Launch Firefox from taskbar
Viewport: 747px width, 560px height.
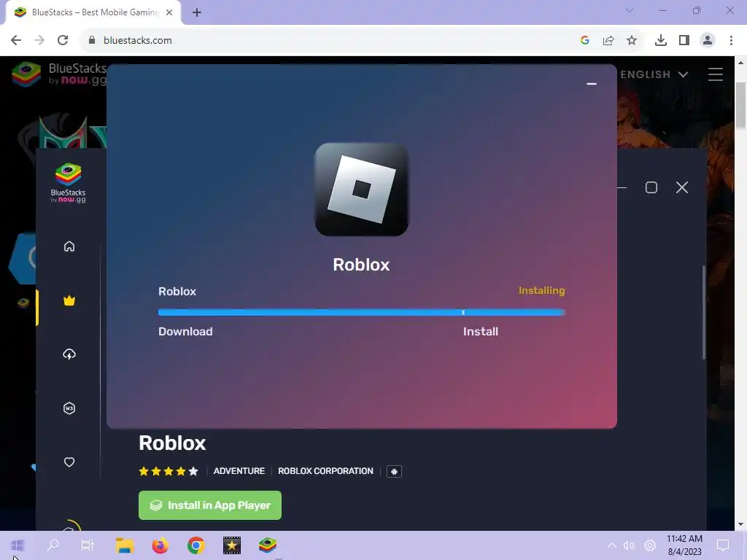(x=160, y=545)
